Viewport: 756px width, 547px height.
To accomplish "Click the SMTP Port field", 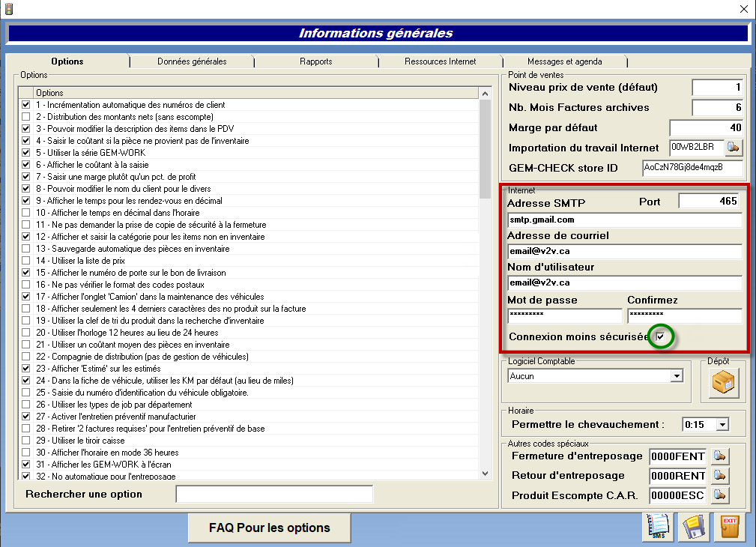I will point(710,201).
